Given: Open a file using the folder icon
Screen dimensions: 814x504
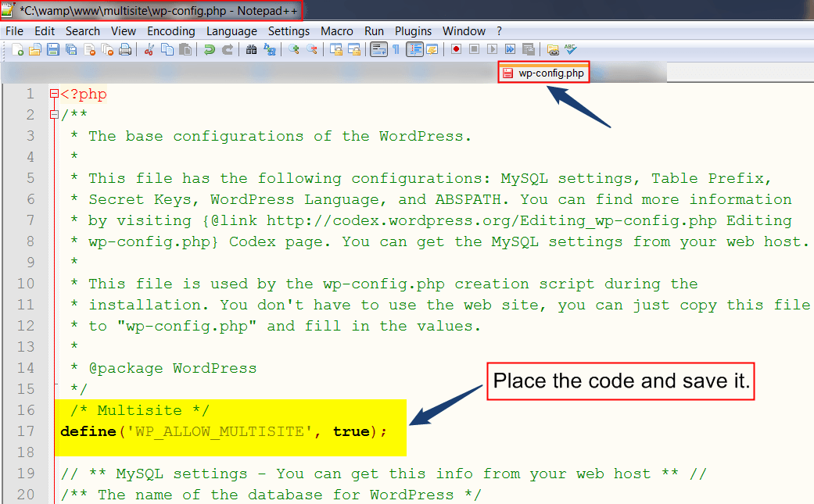Looking at the screenshot, I should [35, 50].
